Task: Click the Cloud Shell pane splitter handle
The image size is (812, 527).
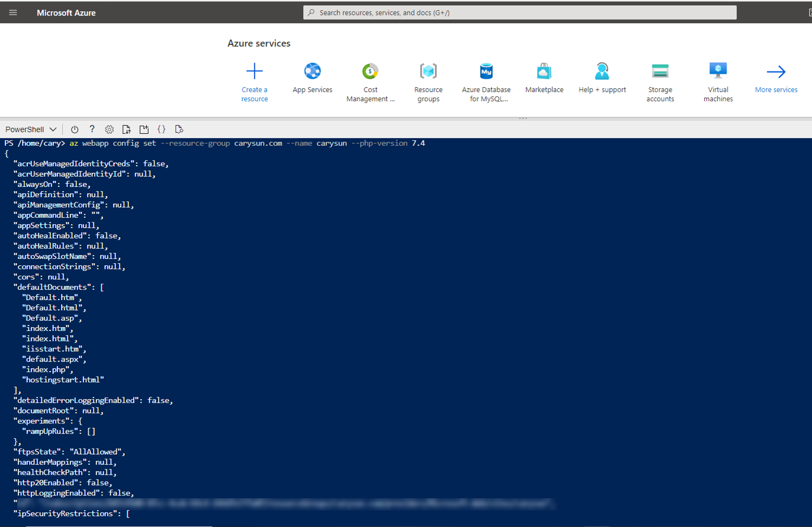Action: pos(523,118)
